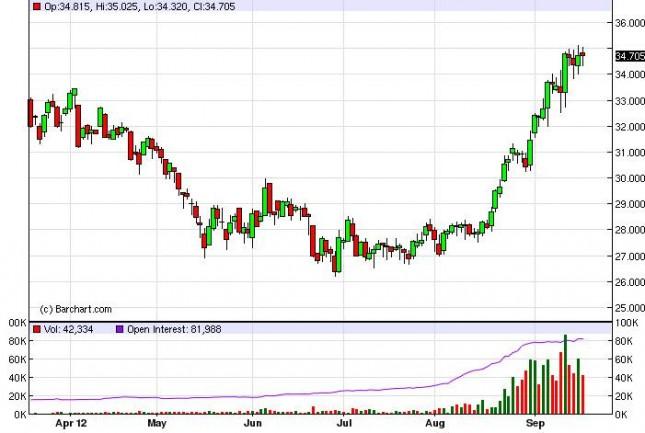Click the 'Apr 12' date axis label

[71, 423]
